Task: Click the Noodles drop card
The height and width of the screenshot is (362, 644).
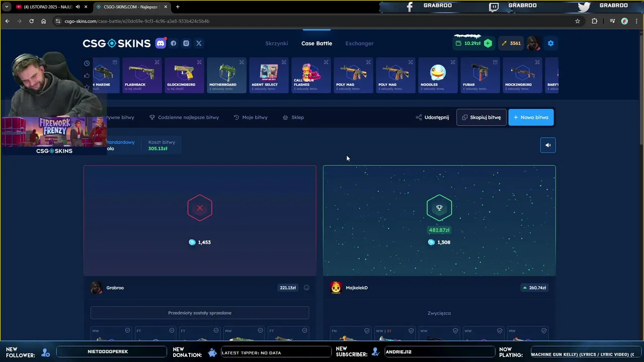Action: (x=437, y=75)
